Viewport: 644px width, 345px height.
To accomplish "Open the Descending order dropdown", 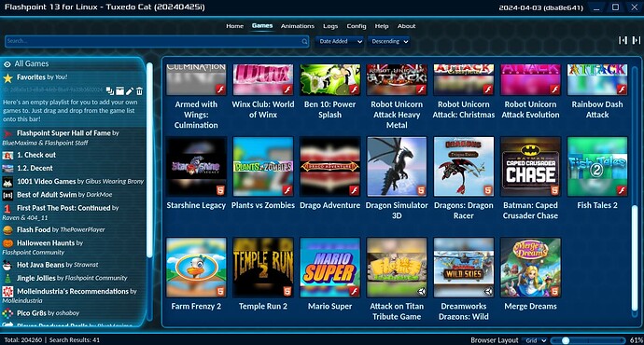I will click(389, 41).
